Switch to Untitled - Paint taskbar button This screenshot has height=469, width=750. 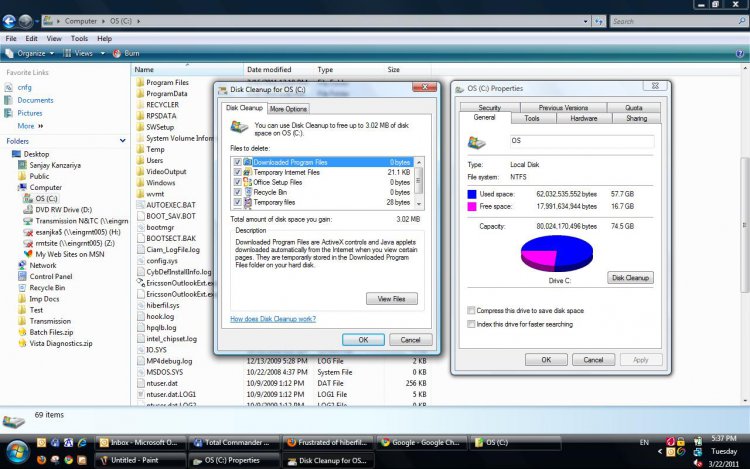pyautogui.click(x=141, y=460)
